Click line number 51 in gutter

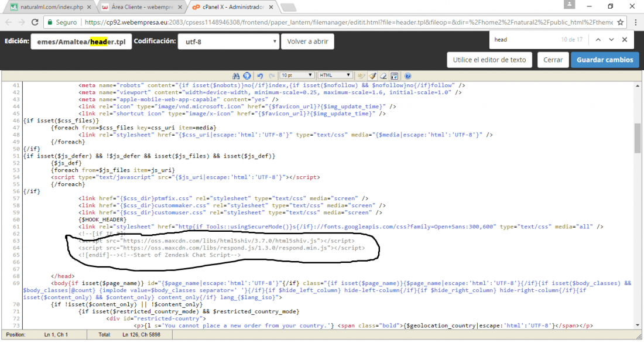(x=16, y=156)
